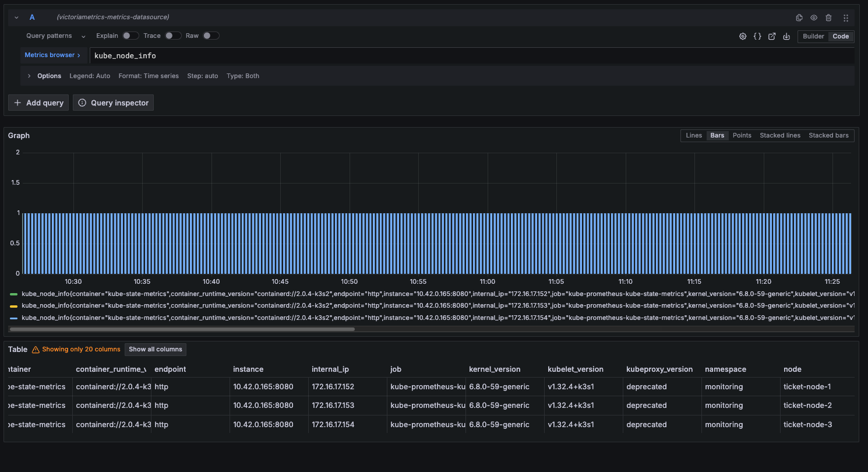Grab the drag handle of query A
The width and height of the screenshot is (868, 472).
point(846,17)
